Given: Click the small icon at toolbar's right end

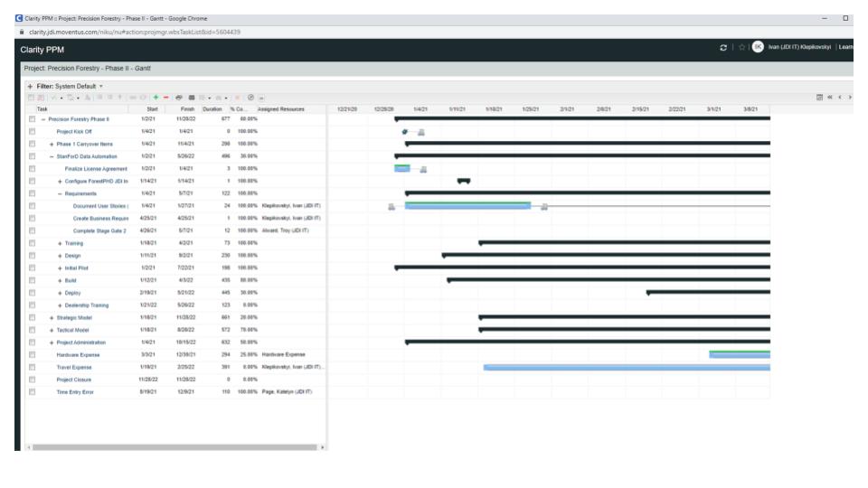Looking at the screenshot, I should [x=261, y=98].
